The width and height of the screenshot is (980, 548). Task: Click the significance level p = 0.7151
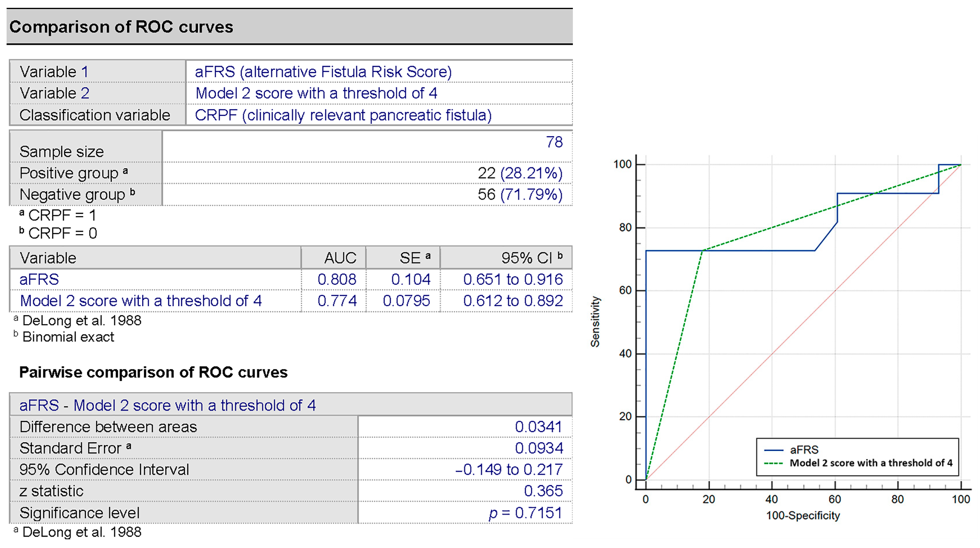coord(525,513)
